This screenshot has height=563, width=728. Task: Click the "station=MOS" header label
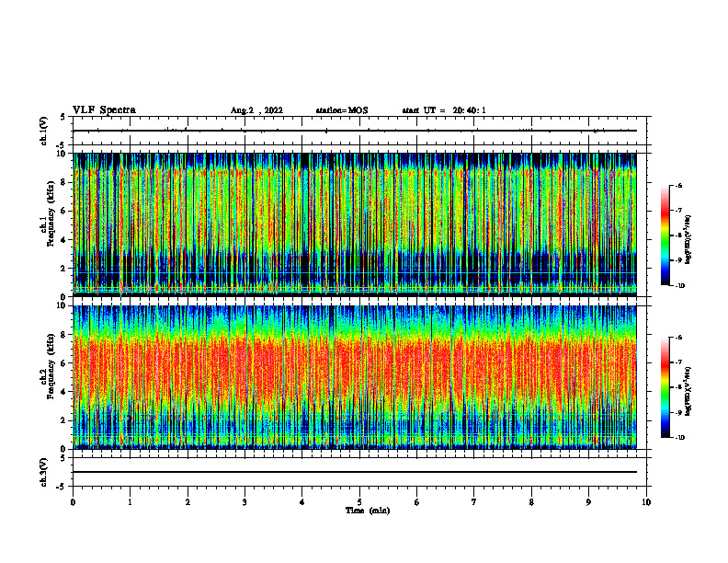342,110
